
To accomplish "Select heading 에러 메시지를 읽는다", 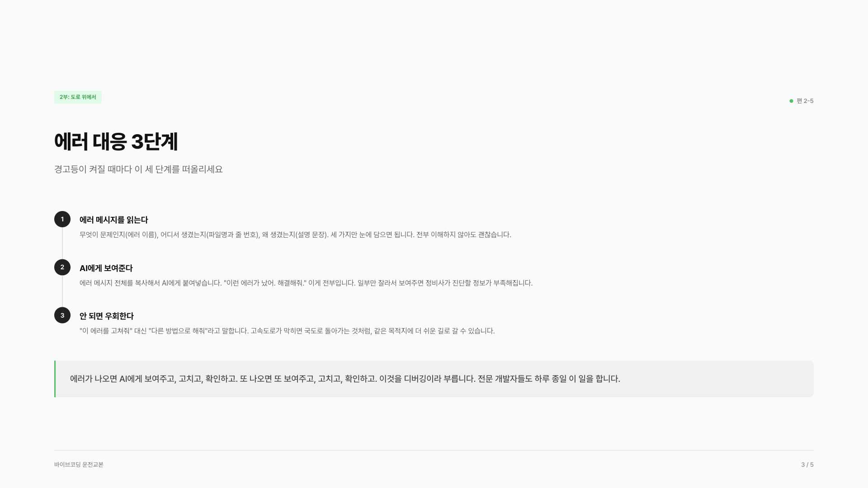I will point(114,220).
